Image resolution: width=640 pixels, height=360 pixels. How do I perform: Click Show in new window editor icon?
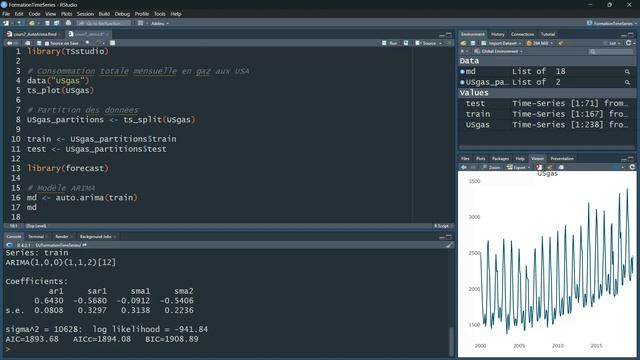pyautogui.click(x=28, y=43)
